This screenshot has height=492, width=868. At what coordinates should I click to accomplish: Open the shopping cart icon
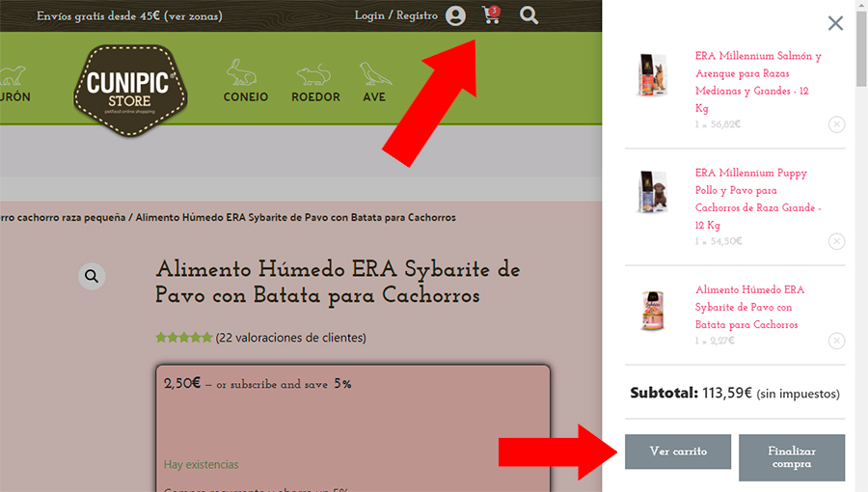(x=491, y=14)
